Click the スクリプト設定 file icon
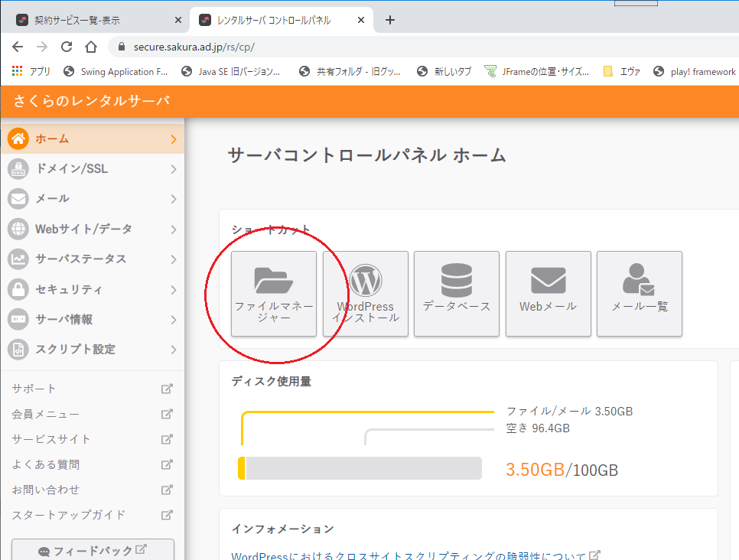Screen dimensions: 739x560 pyautogui.click(x=18, y=350)
